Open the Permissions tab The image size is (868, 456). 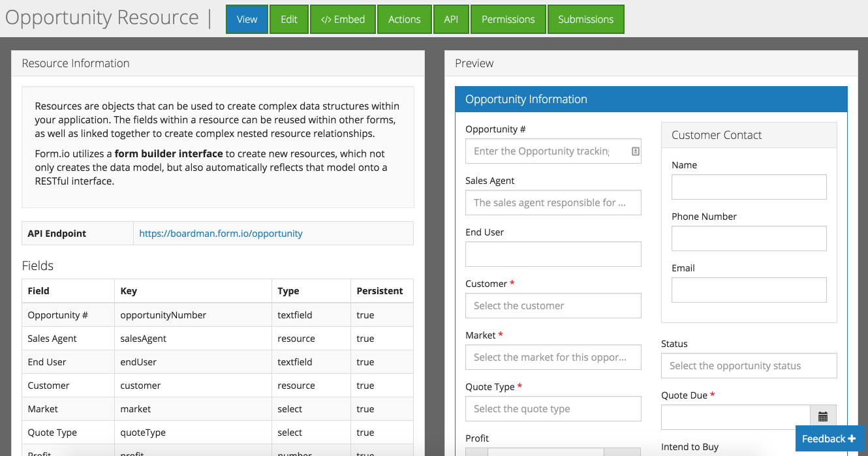(x=508, y=20)
